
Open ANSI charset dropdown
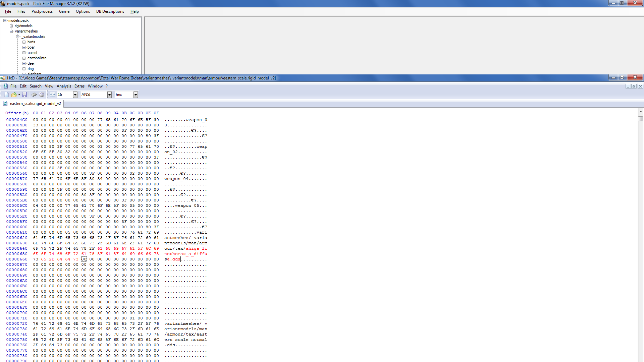coord(109,95)
